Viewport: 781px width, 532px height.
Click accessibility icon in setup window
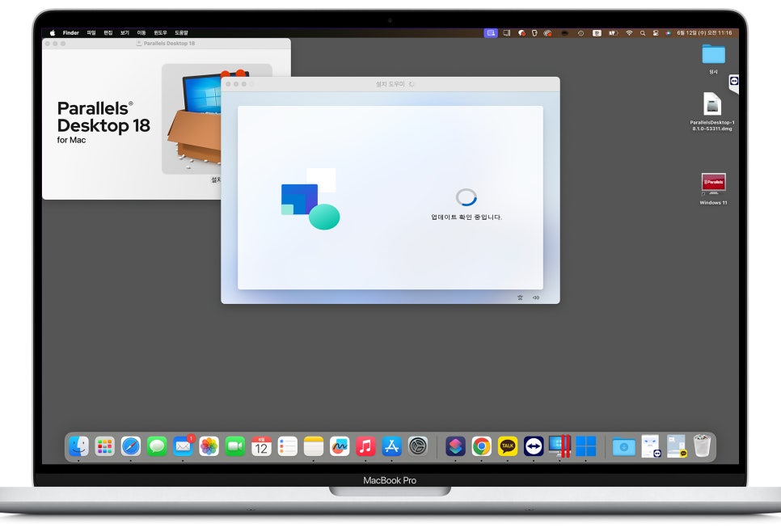tap(520, 298)
